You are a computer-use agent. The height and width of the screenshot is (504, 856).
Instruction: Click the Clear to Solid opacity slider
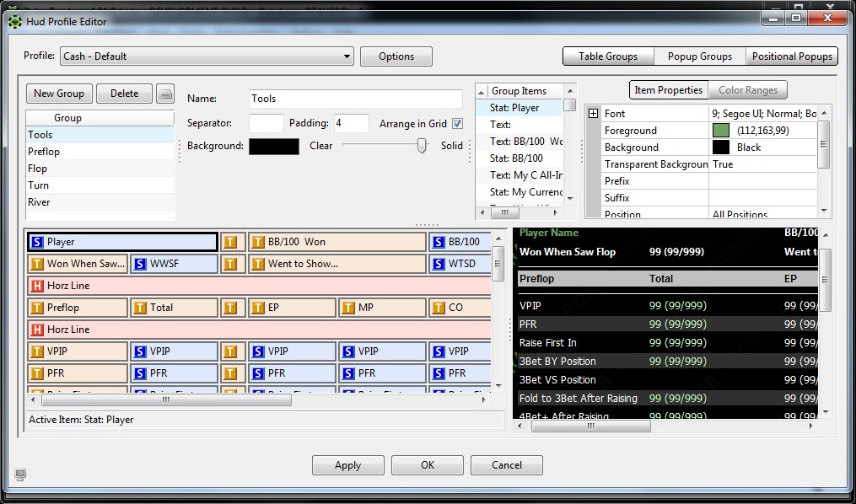point(422,146)
